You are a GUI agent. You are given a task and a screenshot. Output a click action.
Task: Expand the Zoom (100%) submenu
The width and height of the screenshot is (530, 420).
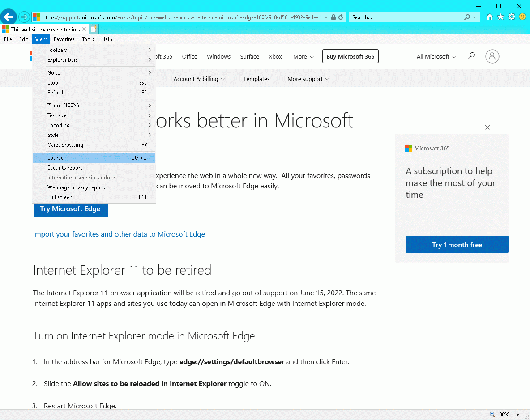[x=94, y=106]
